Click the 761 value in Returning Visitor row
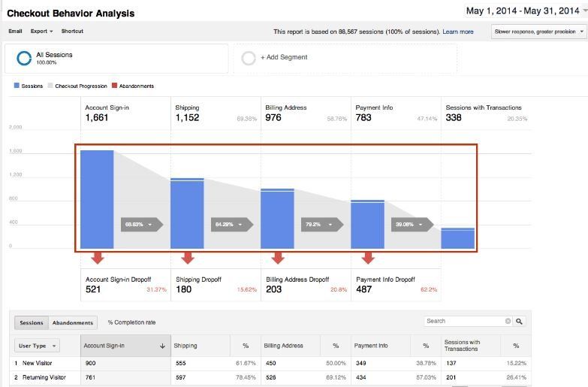 pos(90,377)
